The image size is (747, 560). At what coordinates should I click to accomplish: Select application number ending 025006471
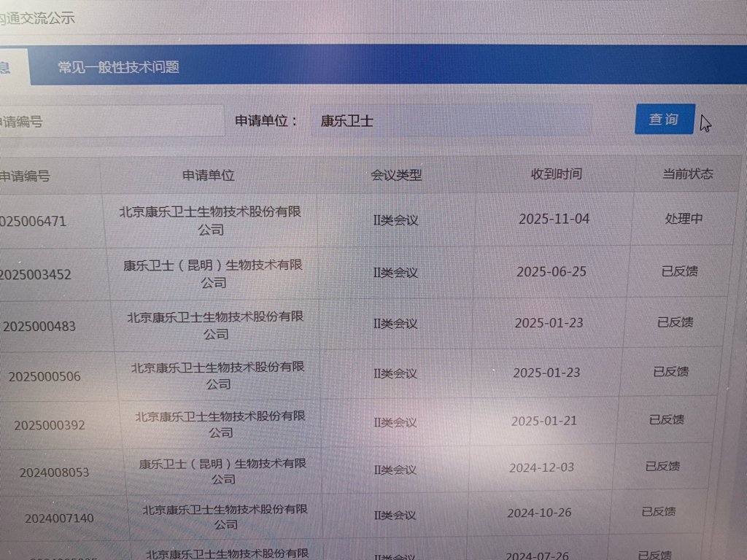click(33, 222)
